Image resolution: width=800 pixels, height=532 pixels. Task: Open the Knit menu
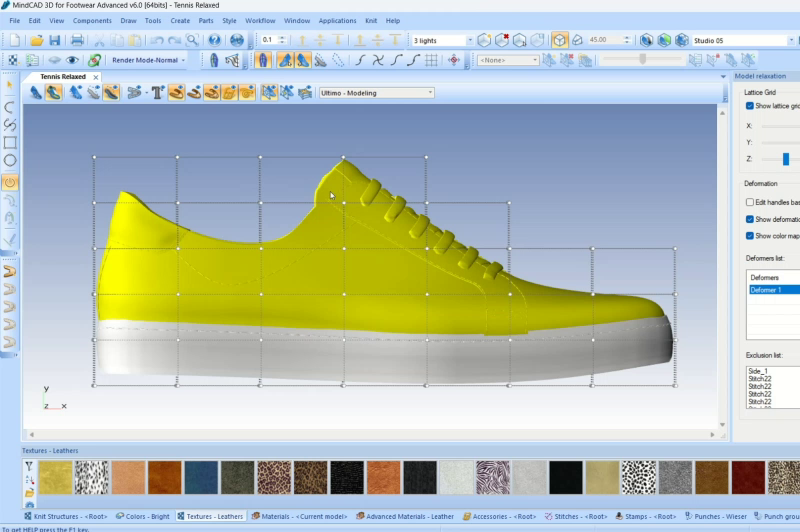click(x=371, y=21)
